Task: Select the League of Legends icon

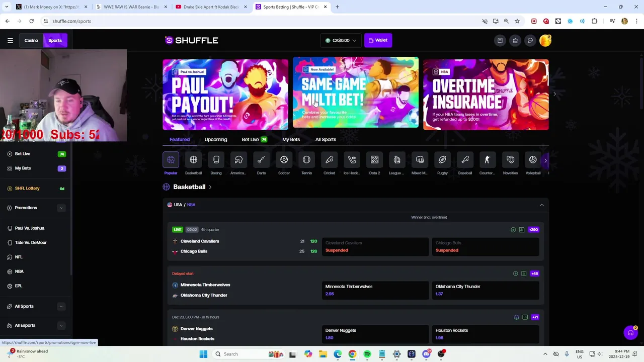Action: pyautogui.click(x=397, y=160)
